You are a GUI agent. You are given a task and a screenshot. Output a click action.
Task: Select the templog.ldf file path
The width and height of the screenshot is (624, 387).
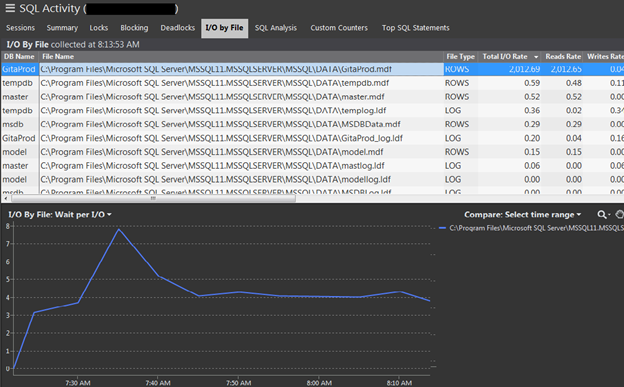[x=213, y=111]
